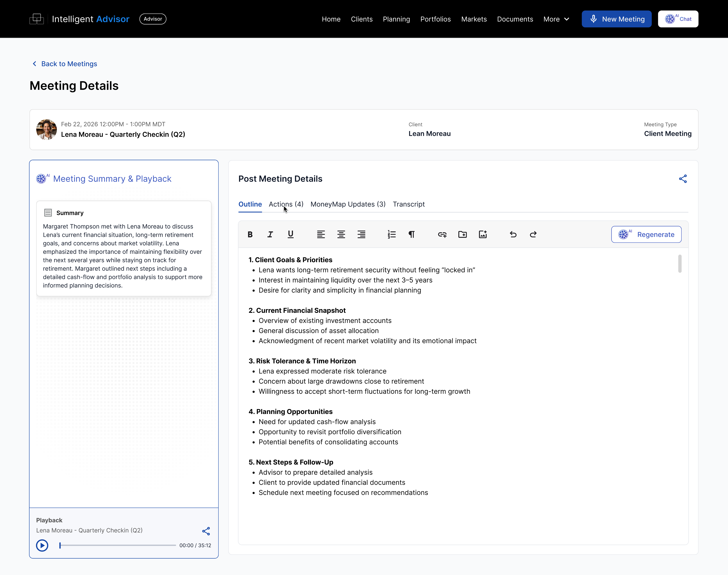
Task: Apply italic formatting
Action: point(270,234)
